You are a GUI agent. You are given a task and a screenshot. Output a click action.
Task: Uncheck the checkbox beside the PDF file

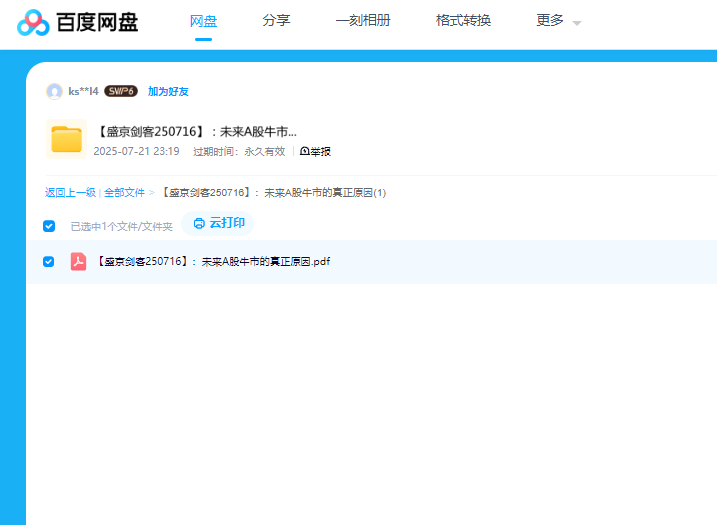coord(49,262)
